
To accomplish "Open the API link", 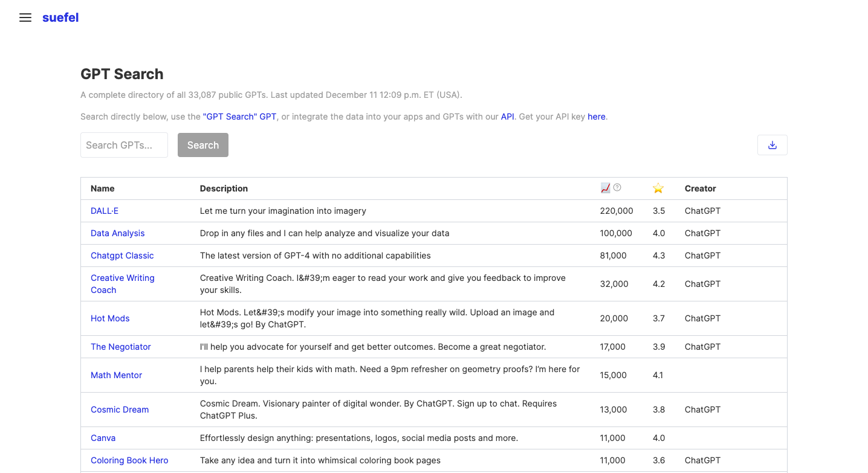I will pos(508,117).
